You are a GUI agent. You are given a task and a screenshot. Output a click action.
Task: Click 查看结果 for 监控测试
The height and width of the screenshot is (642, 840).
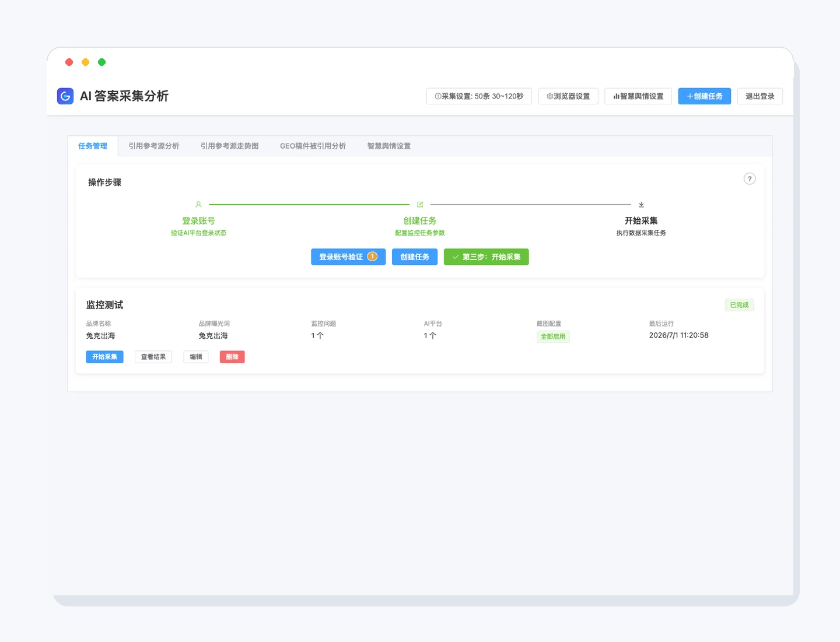[153, 357]
